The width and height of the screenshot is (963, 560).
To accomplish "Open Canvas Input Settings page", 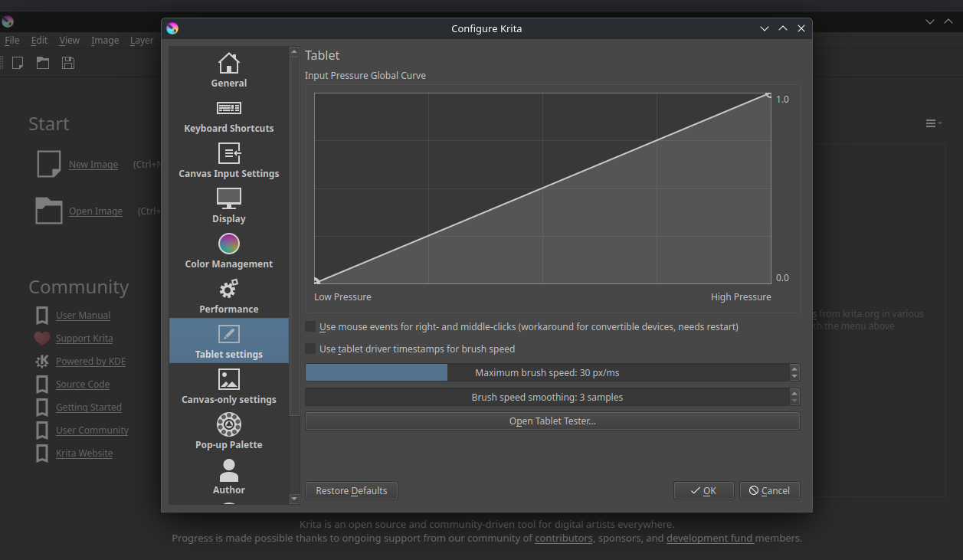I will pos(228,159).
